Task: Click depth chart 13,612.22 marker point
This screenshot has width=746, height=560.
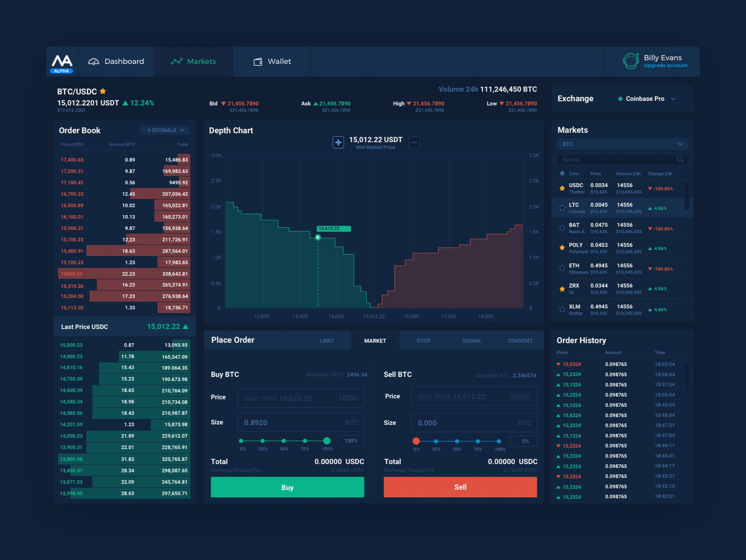Action: coord(318,238)
